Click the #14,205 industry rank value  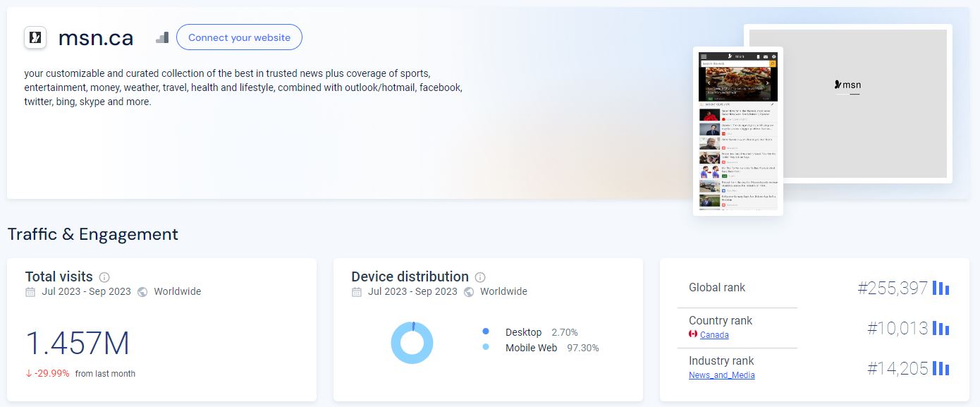[x=898, y=368]
